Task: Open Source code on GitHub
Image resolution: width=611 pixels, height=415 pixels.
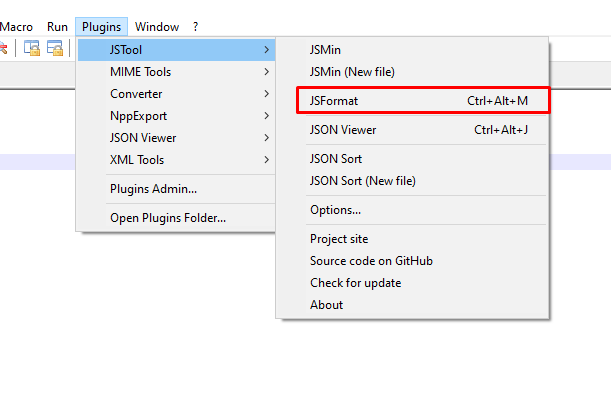Action: click(x=412, y=261)
